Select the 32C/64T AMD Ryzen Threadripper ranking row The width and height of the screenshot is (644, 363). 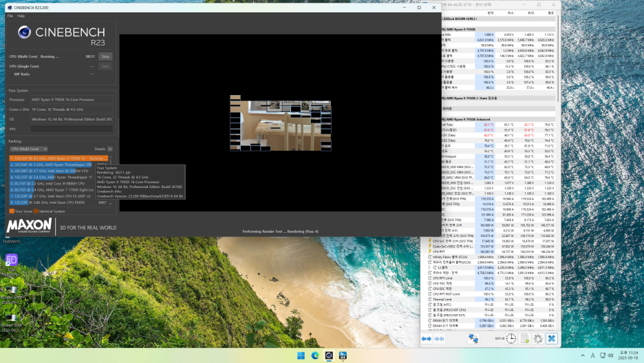[51, 165]
